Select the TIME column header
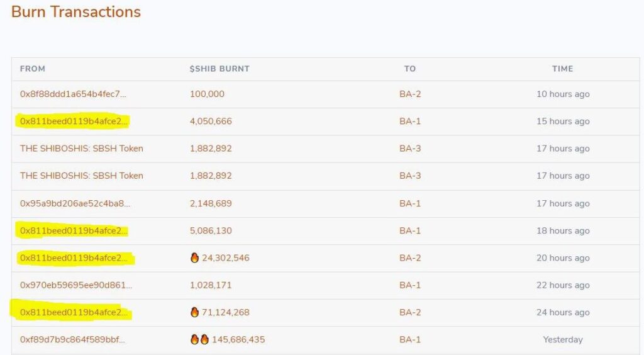 coord(562,69)
